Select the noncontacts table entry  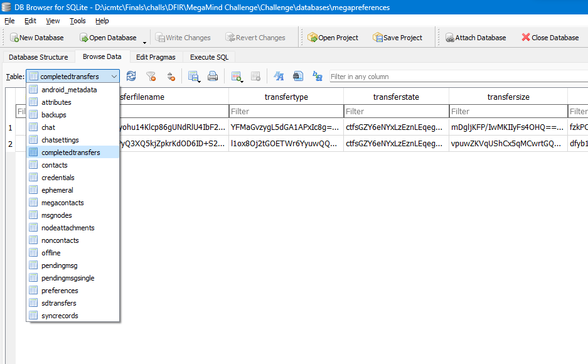click(73, 240)
